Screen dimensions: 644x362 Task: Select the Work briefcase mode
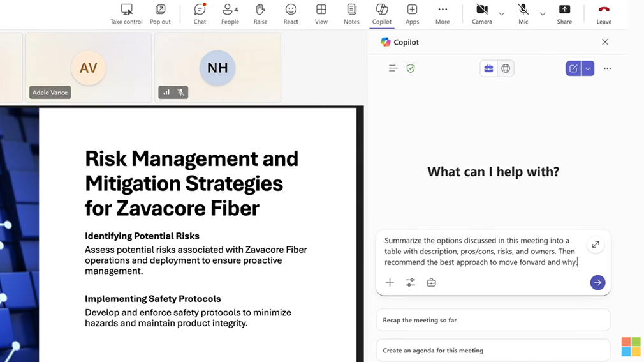tap(488, 68)
